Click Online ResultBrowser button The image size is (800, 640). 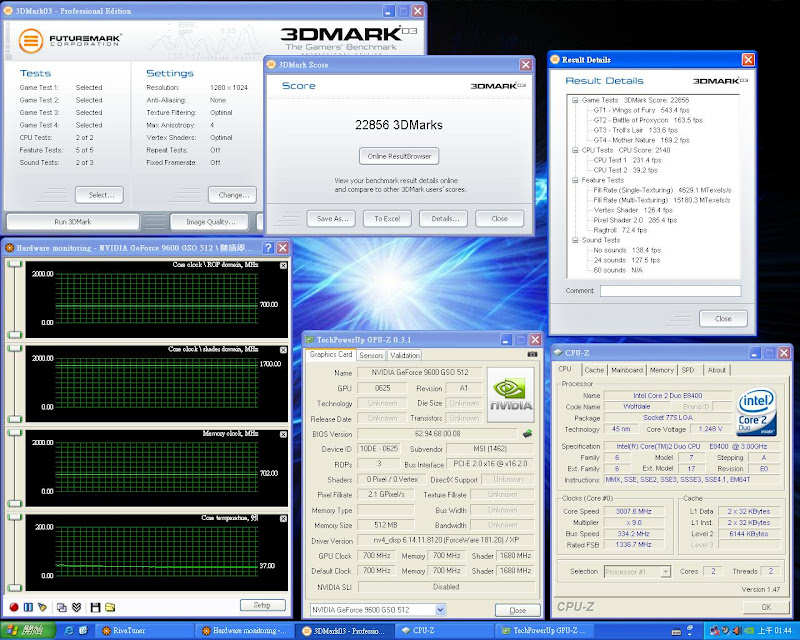tap(399, 156)
